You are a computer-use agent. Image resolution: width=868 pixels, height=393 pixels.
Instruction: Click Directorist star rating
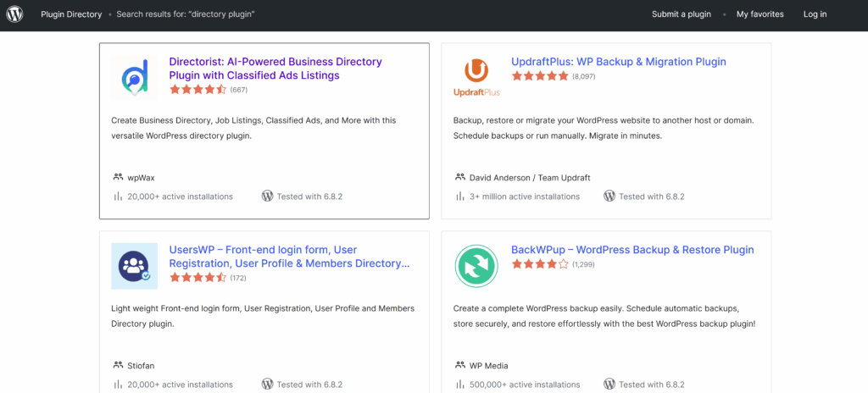pyautogui.click(x=198, y=90)
